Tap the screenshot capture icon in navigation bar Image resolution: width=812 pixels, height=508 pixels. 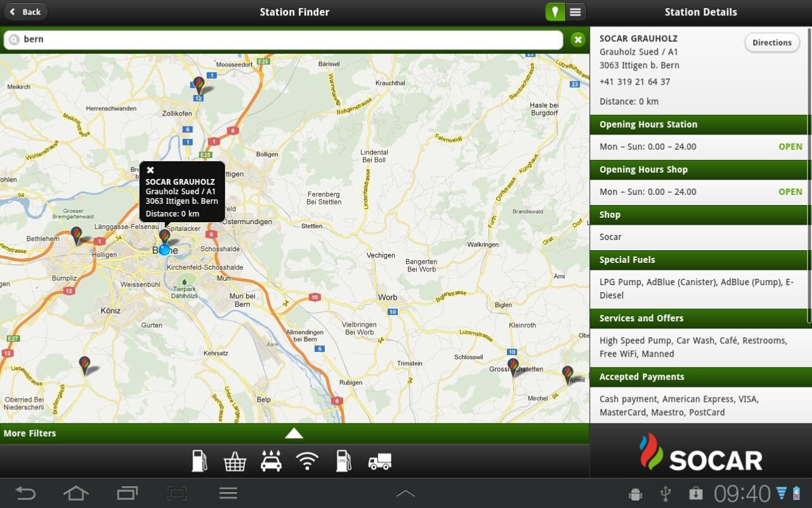177,493
